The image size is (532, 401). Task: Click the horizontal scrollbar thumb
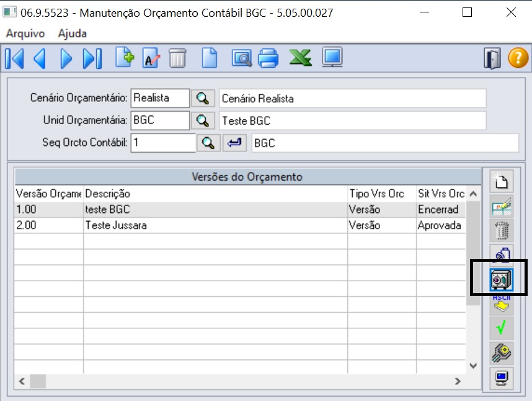38,381
